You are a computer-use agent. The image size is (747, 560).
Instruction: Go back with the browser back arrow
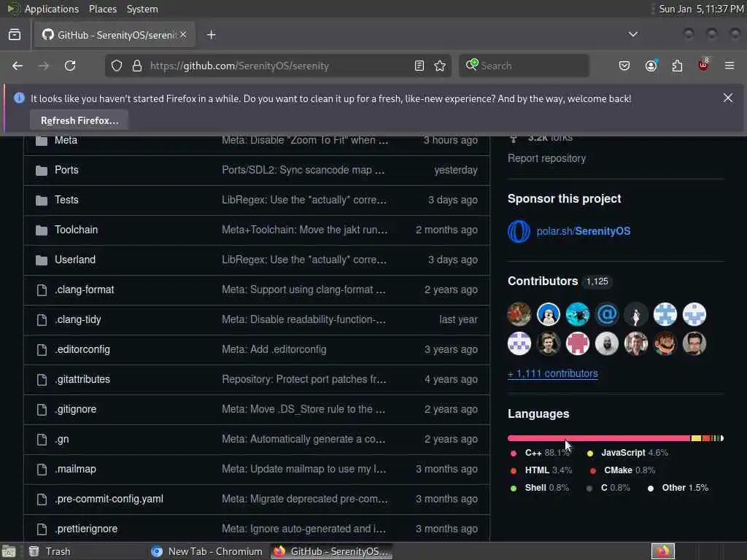18,66
